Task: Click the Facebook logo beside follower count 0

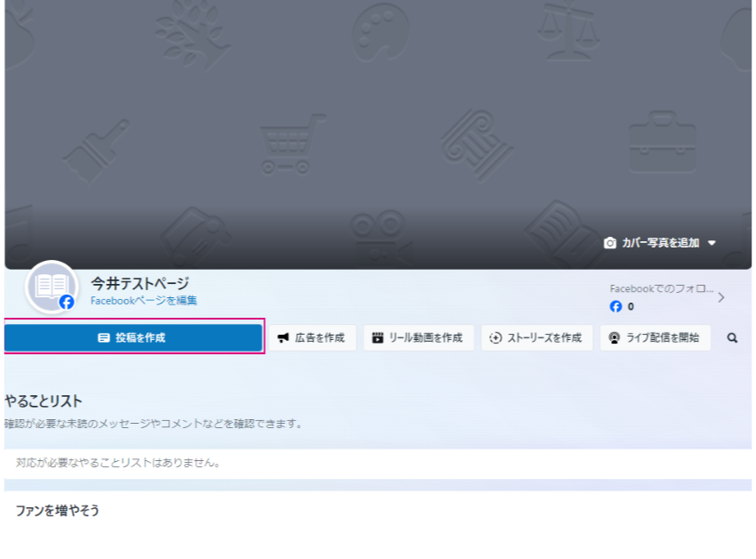Action: click(x=615, y=306)
